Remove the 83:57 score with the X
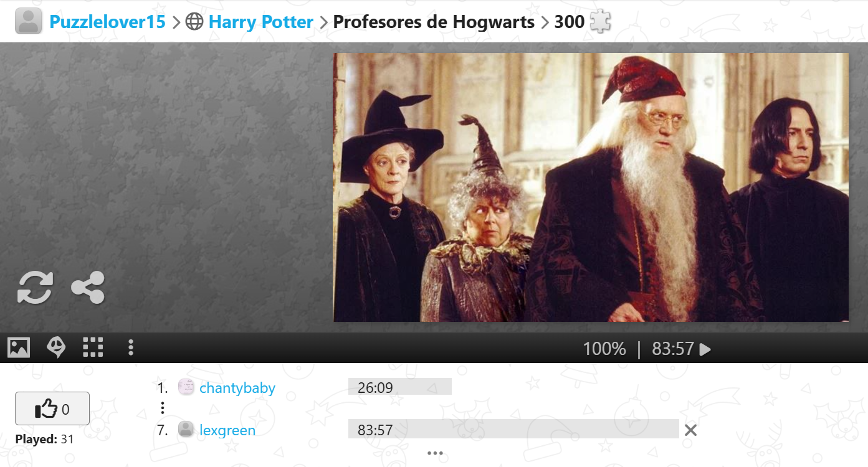This screenshot has width=868, height=467. point(690,430)
